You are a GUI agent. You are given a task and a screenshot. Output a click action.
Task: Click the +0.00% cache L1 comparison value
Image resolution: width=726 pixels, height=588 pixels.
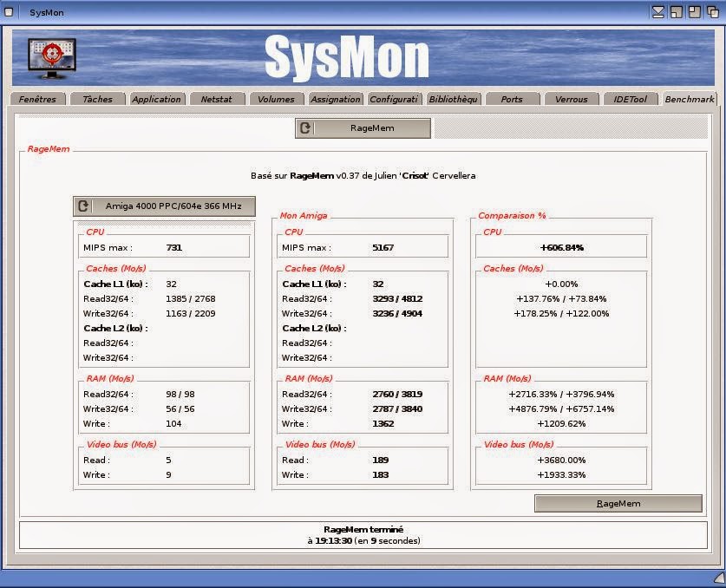[x=562, y=284]
